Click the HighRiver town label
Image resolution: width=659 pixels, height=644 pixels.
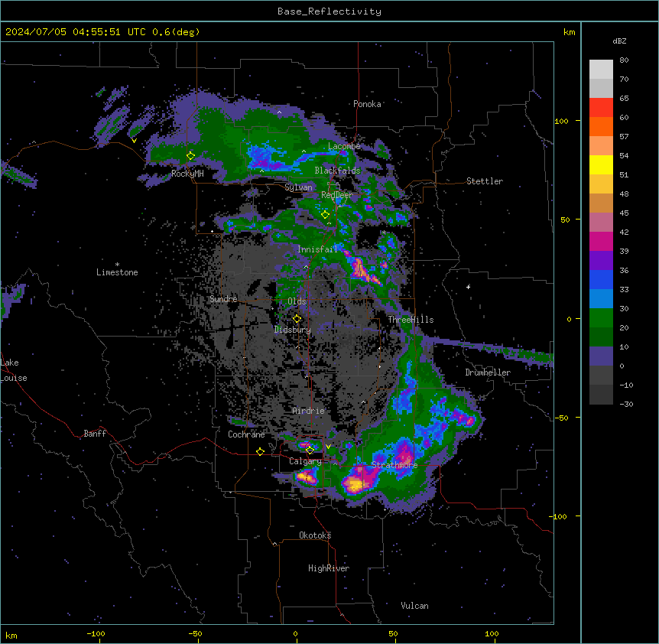[x=329, y=568]
